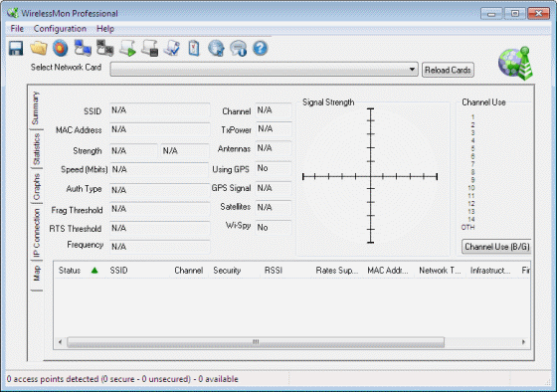Start logging with the green play scroll icon

(127, 49)
